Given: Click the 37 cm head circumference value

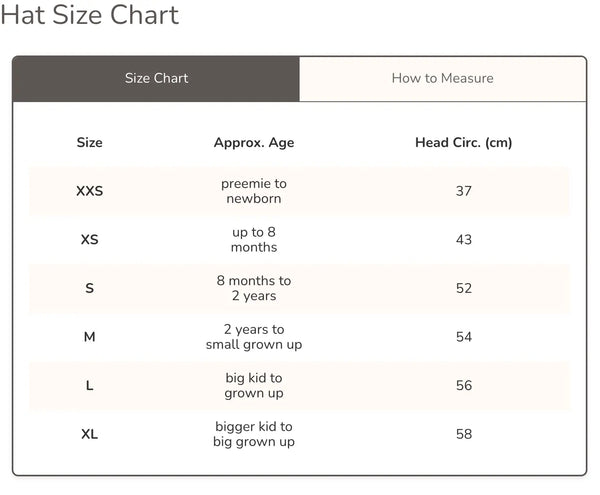Looking at the screenshot, I should [x=463, y=191].
